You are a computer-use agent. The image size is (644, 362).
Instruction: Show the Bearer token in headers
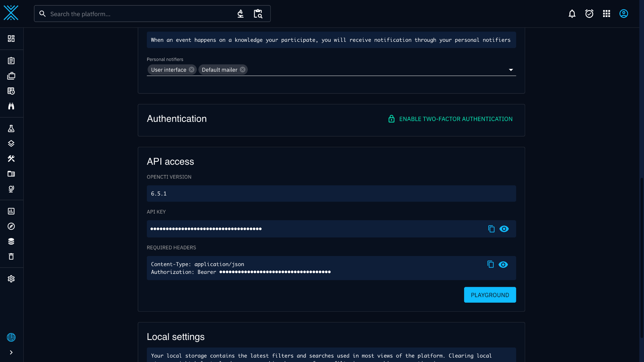click(503, 265)
